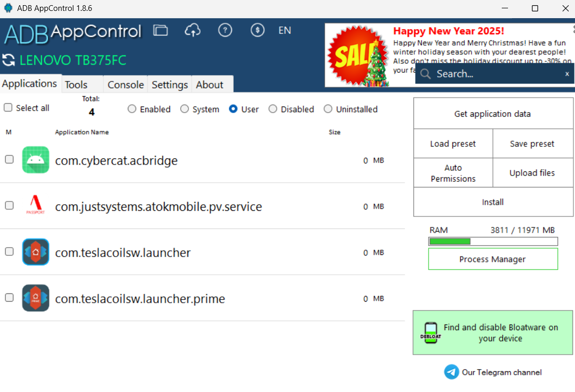575x392 pixels.
Task: Check the com.cybercat.acbridge checkbox
Action: [9, 159]
